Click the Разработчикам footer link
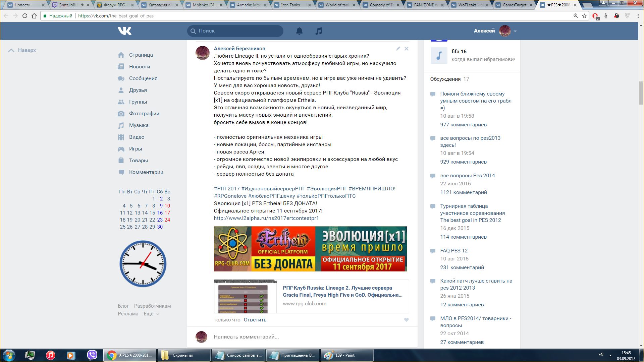The height and width of the screenshot is (362, 644). coord(152,306)
